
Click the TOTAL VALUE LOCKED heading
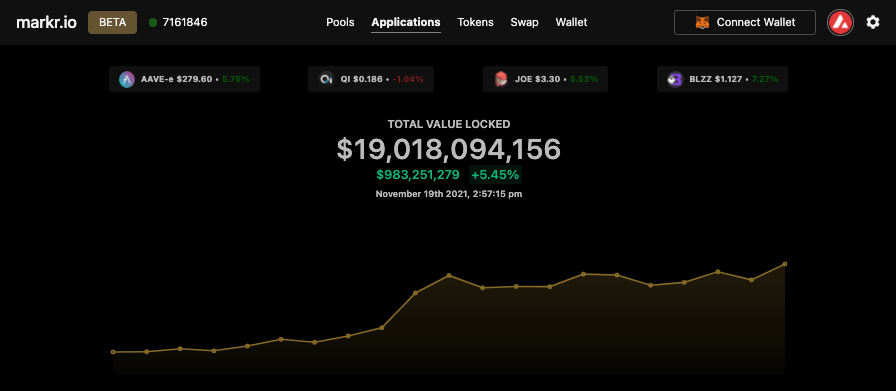[x=449, y=123]
